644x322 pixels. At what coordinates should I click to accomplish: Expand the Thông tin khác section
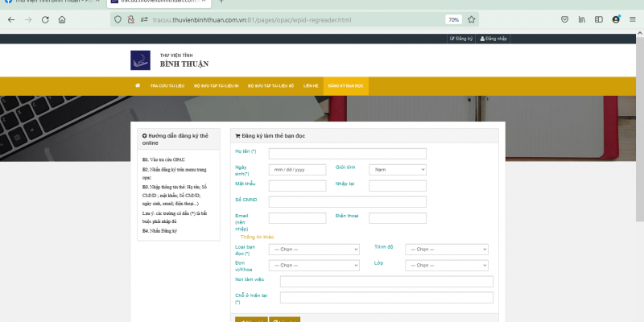(257, 237)
